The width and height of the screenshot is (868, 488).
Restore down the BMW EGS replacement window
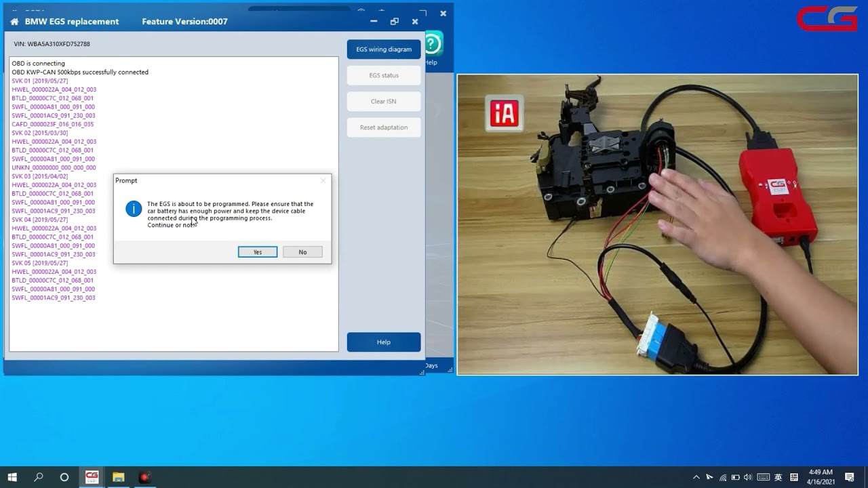coord(395,22)
